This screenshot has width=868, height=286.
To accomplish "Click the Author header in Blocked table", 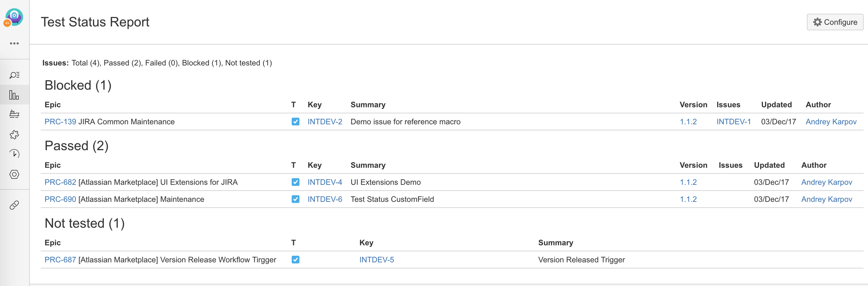I will (x=818, y=105).
